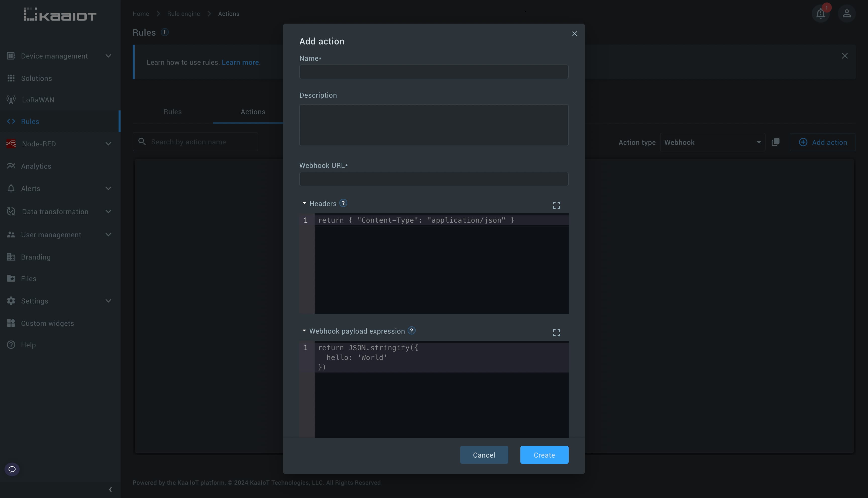
Task: Click the Alerts bell icon in sidebar
Action: pos(11,189)
